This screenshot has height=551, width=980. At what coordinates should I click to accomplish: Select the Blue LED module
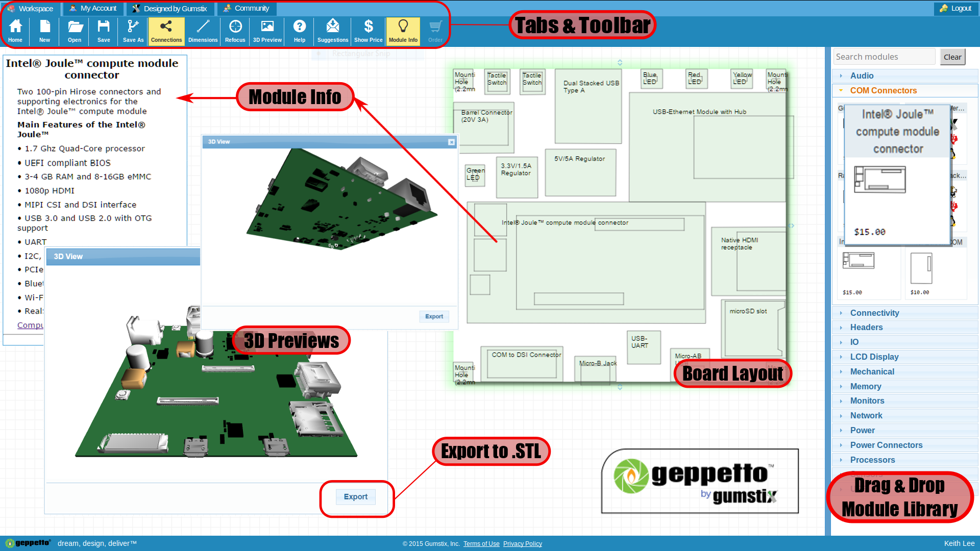[652, 79]
